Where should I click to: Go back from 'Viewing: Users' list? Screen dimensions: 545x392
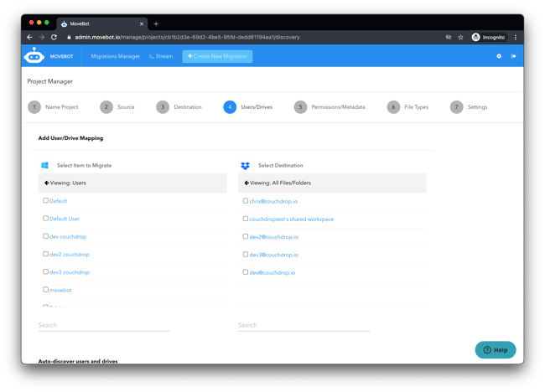[x=45, y=183]
